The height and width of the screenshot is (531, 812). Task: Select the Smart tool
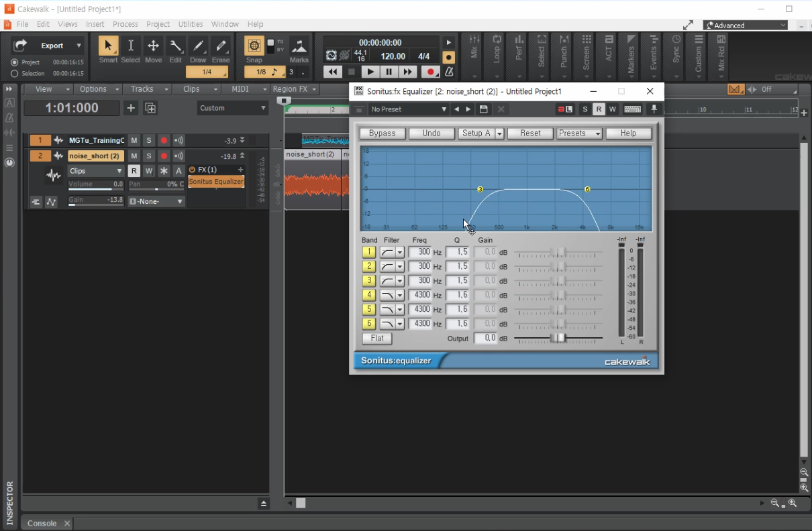pyautogui.click(x=107, y=46)
